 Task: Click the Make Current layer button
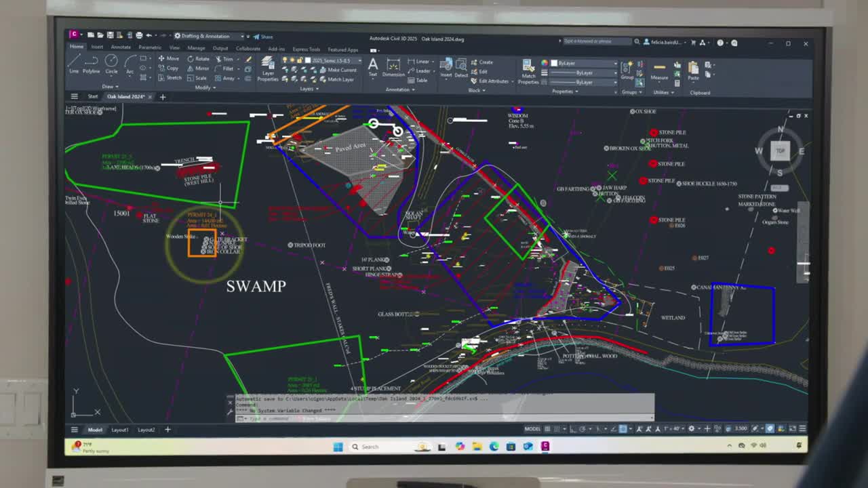tap(341, 70)
